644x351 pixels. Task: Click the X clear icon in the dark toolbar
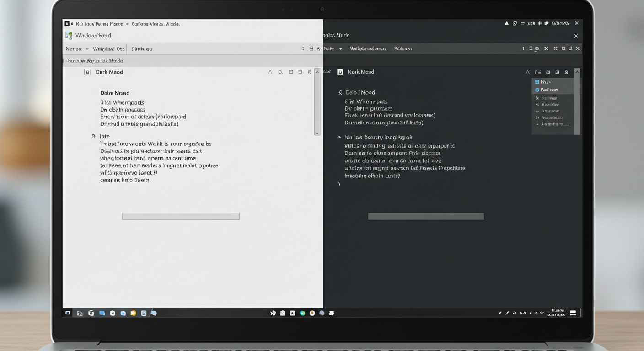[546, 48]
